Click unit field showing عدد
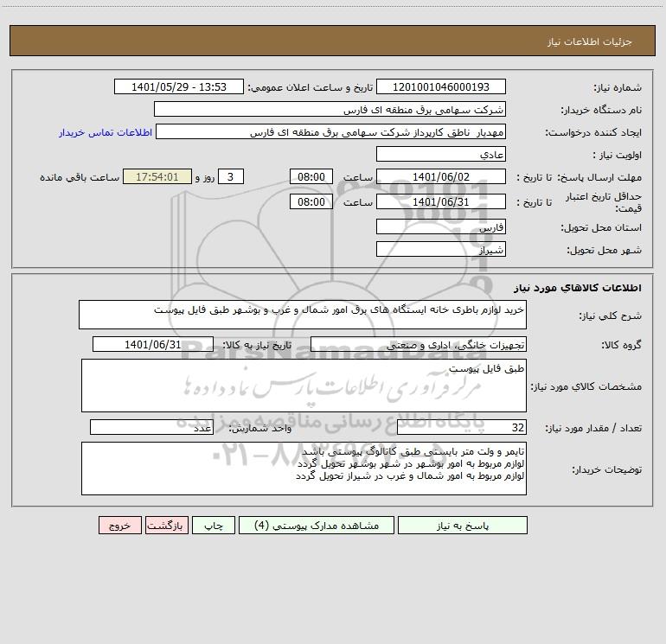Viewport: 666px width, 644px height. [151, 427]
